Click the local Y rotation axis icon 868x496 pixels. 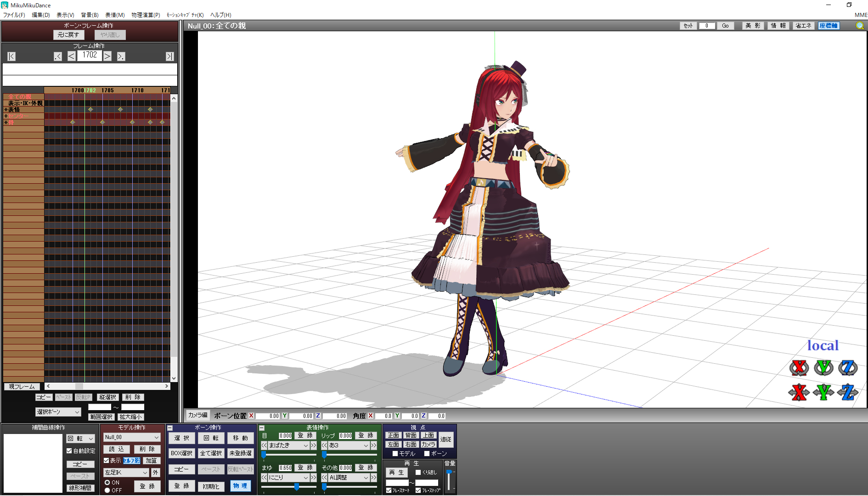pos(823,368)
